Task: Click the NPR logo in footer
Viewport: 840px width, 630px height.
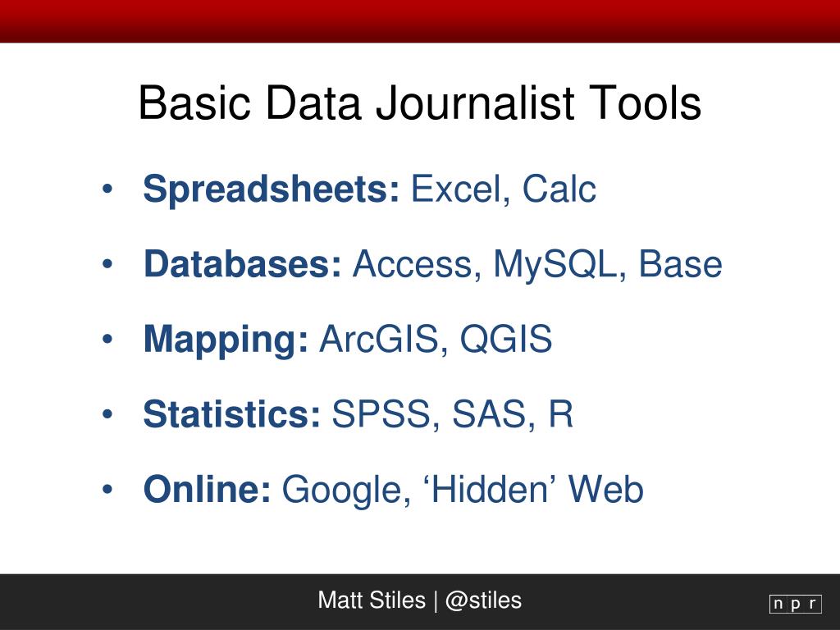Action: tap(796, 603)
